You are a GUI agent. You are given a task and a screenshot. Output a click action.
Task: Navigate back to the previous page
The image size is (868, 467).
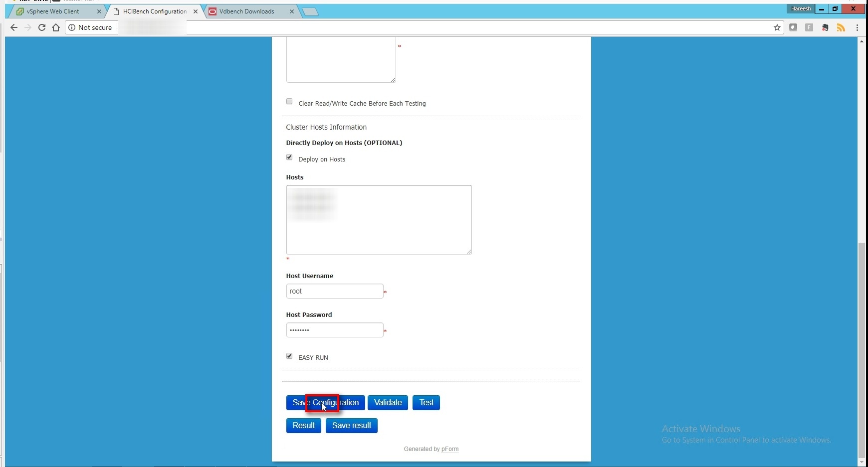(14, 27)
